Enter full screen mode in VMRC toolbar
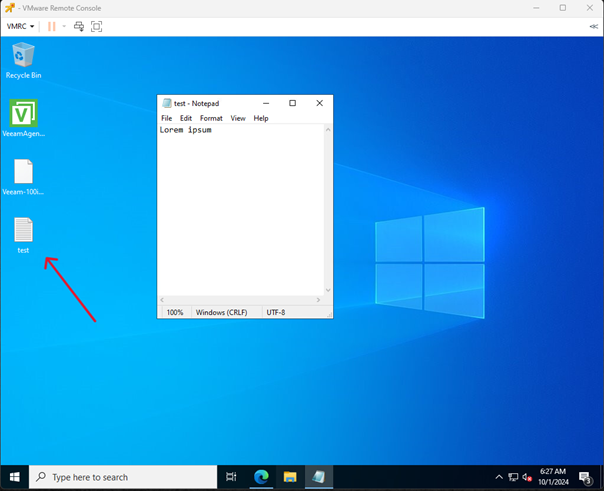 [x=97, y=26]
